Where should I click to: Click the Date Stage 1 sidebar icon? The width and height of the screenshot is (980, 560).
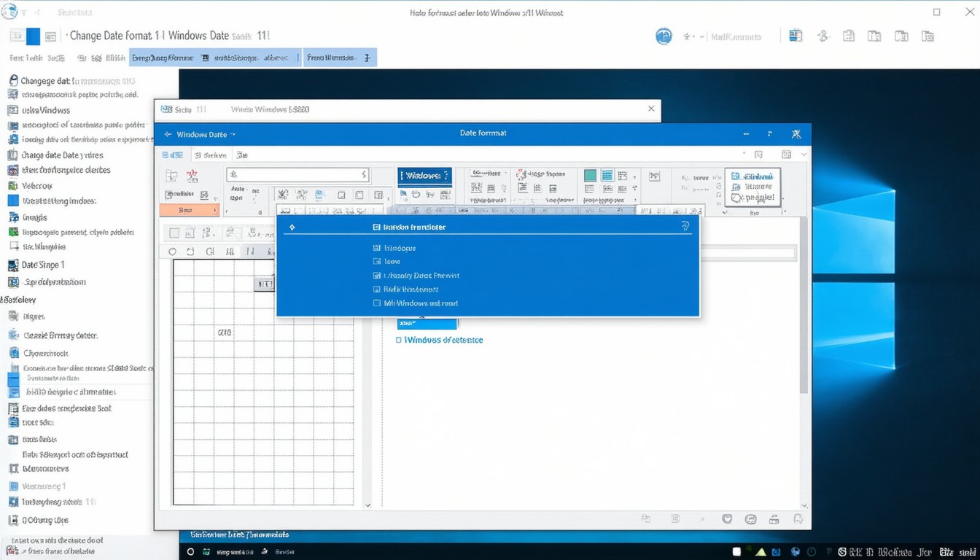[13, 265]
